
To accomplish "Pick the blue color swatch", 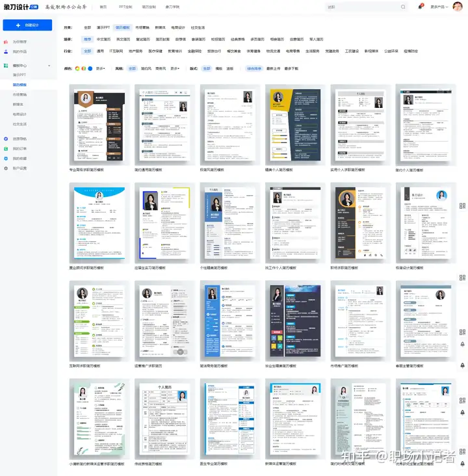I will [90, 69].
